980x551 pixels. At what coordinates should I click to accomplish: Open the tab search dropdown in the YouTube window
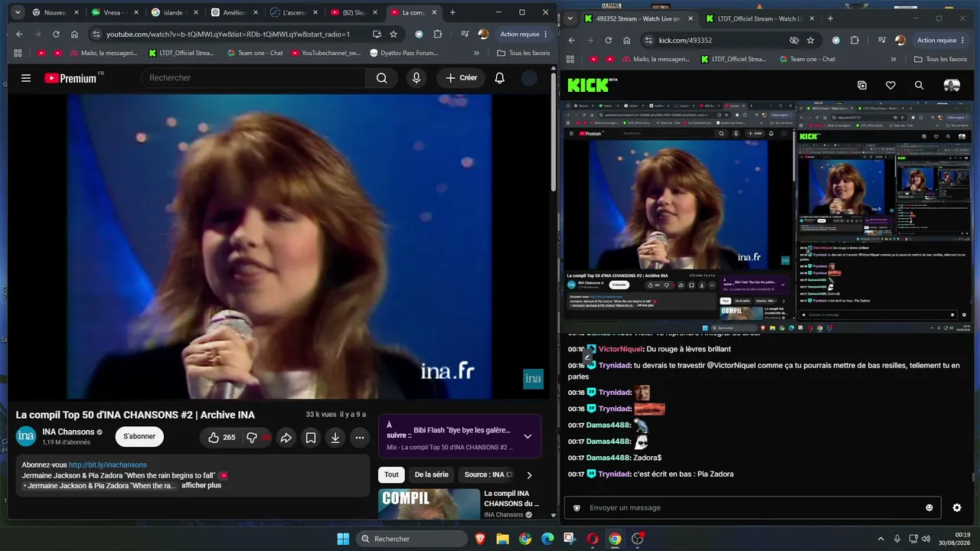(18, 12)
